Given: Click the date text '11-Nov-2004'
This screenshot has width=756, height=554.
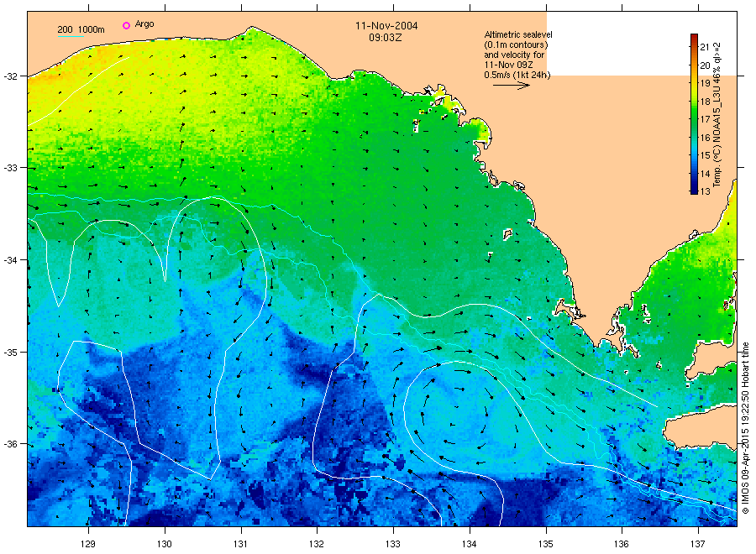Looking at the screenshot, I should pos(386,25).
